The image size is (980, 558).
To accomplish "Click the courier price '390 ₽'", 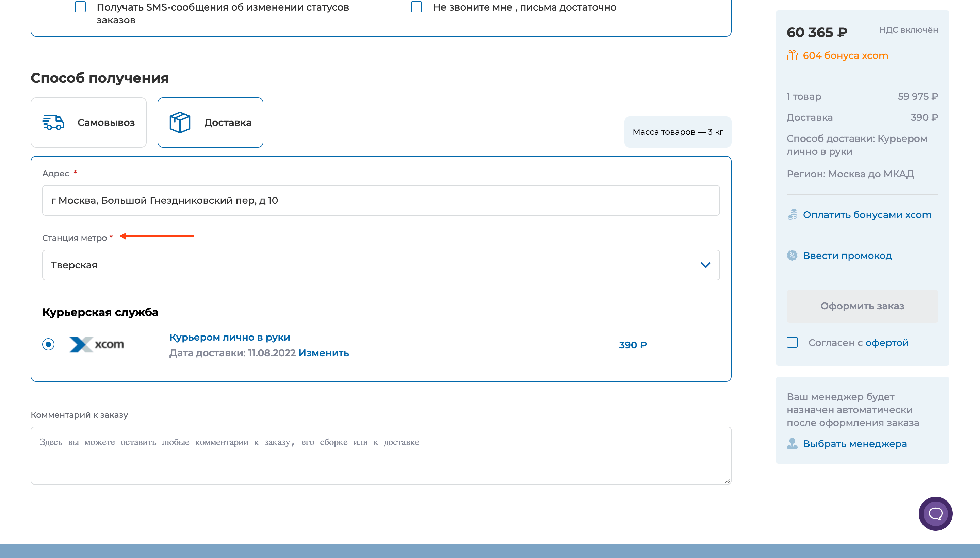I will (x=633, y=345).
